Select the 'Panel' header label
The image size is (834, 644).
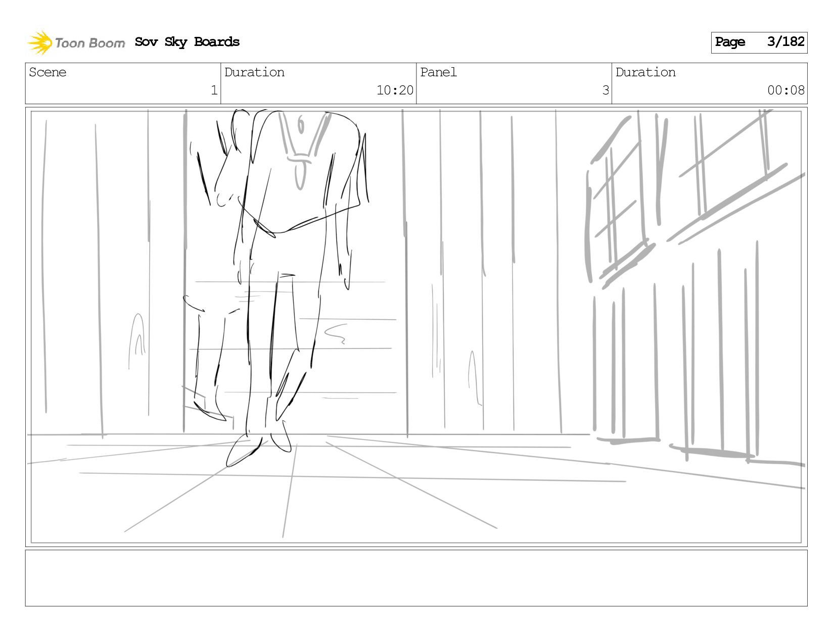click(438, 72)
